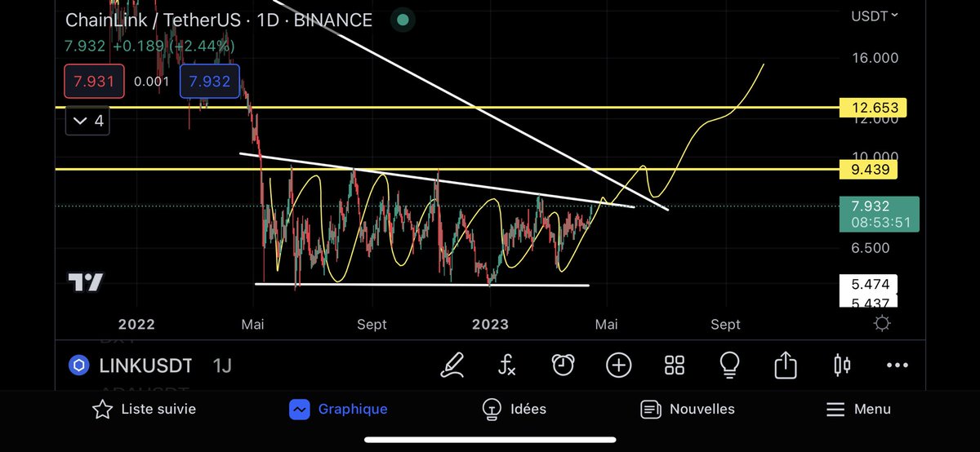Tap the ideas lightbulb toolbar icon
980x452 pixels.
729,365
